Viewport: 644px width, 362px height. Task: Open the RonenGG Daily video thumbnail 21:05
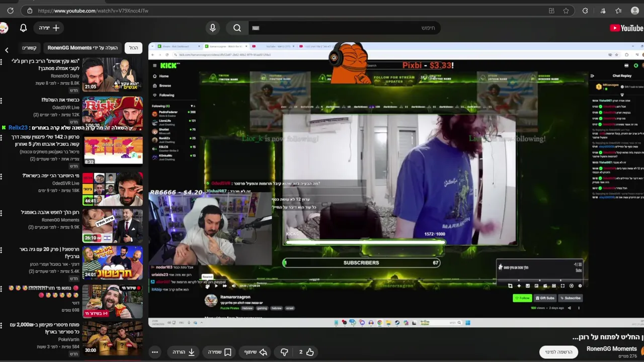(x=113, y=74)
